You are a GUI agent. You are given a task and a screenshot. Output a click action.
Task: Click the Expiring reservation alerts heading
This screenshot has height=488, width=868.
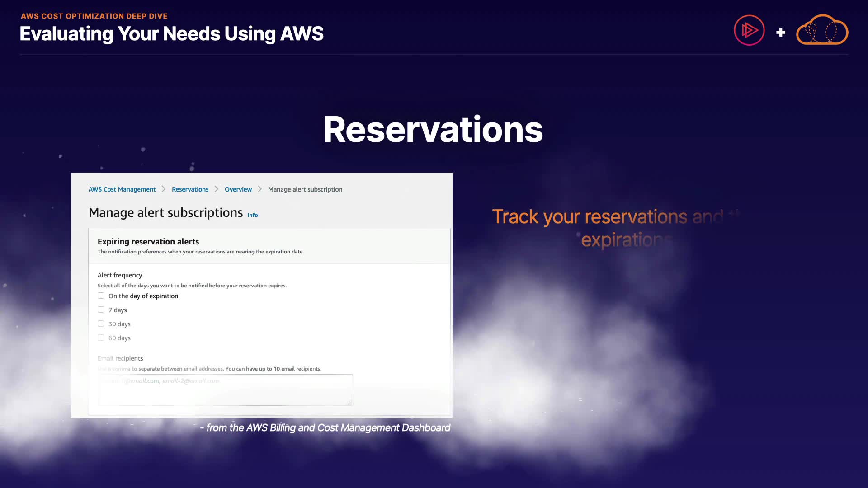(148, 242)
